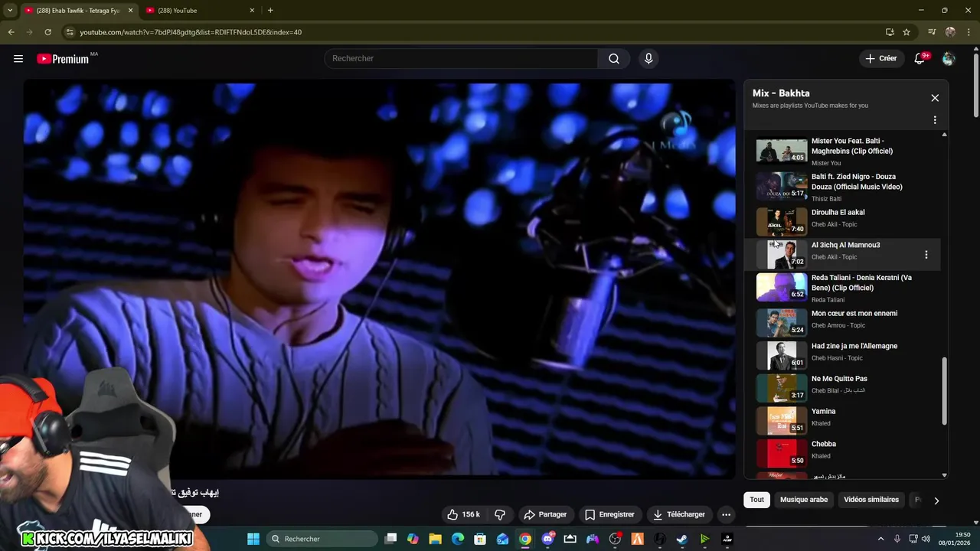Viewport: 980px width, 551px height.
Task: Open the Windows Start menu
Action: (x=253, y=539)
